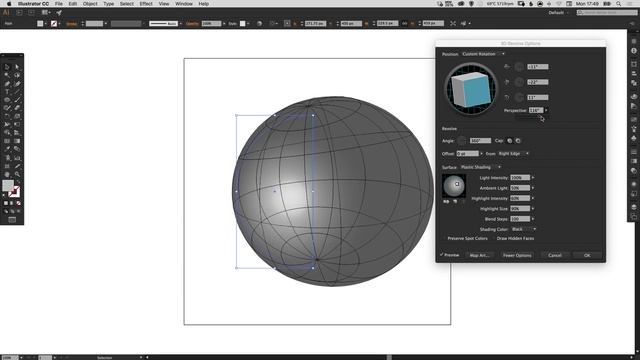Open the From Right Edge dropdown
This screenshot has width=640, height=360.
[513, 153]
